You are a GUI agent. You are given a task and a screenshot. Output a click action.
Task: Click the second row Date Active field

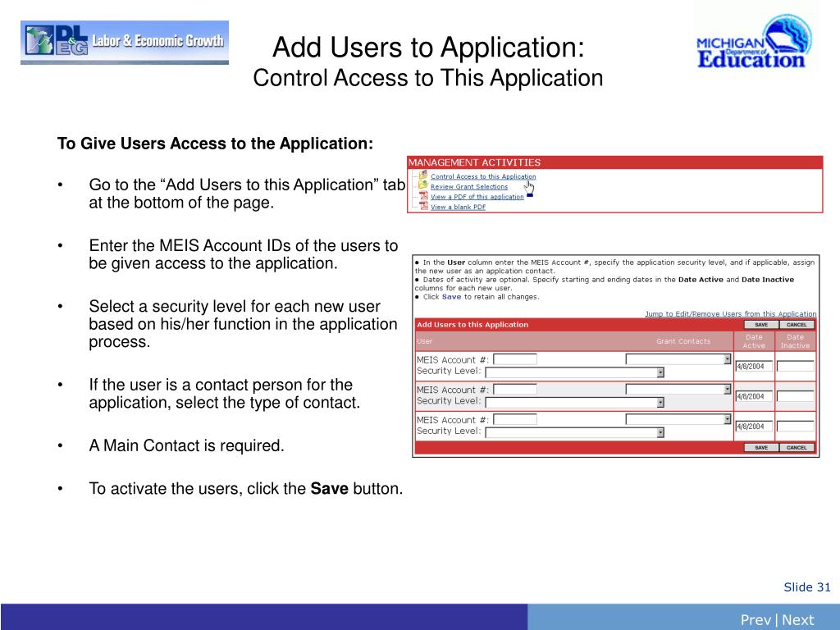pos(754,396)
